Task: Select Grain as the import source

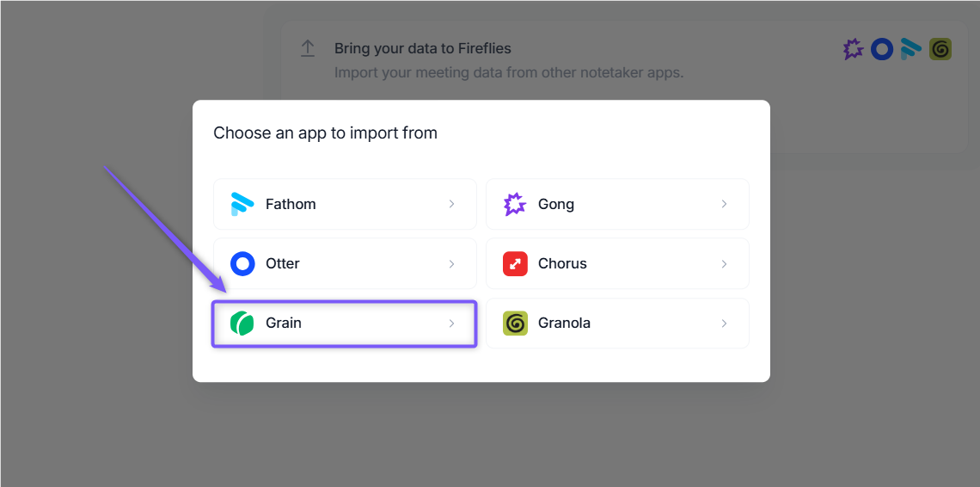Action: click(345, 323)
